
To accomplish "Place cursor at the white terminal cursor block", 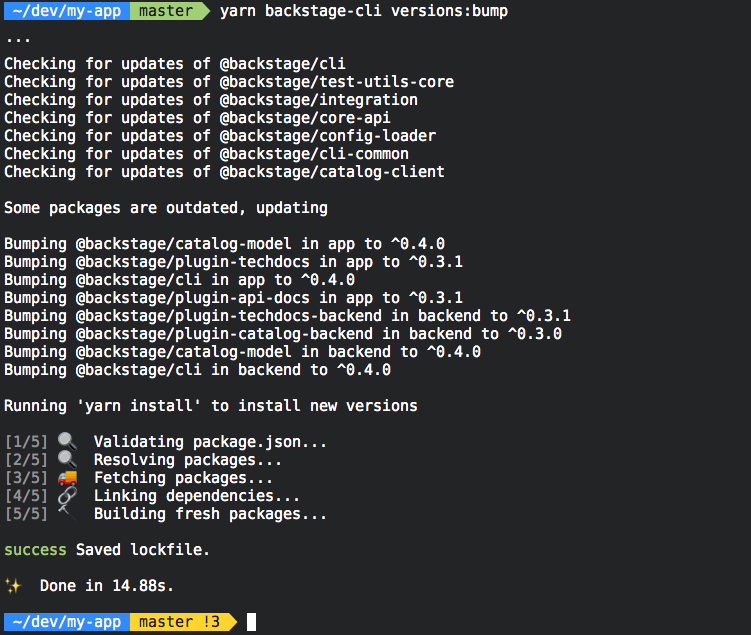I will tap(251, 622).
